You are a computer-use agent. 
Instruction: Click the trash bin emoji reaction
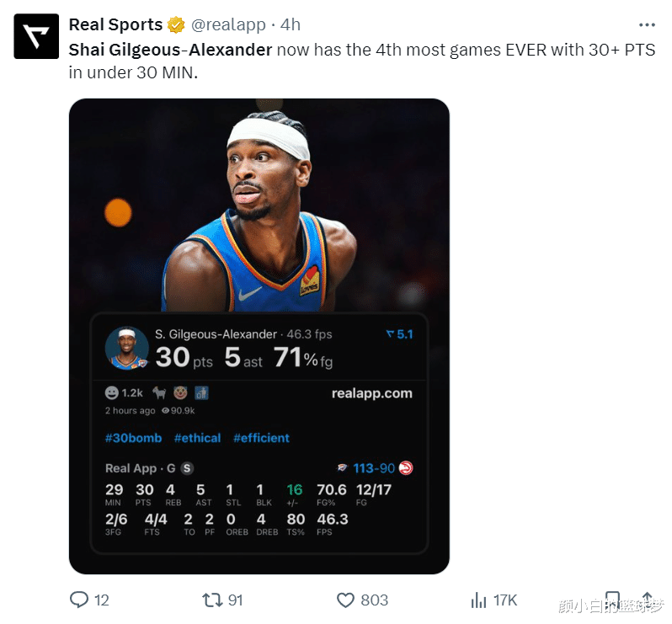[x=201, y=393]
